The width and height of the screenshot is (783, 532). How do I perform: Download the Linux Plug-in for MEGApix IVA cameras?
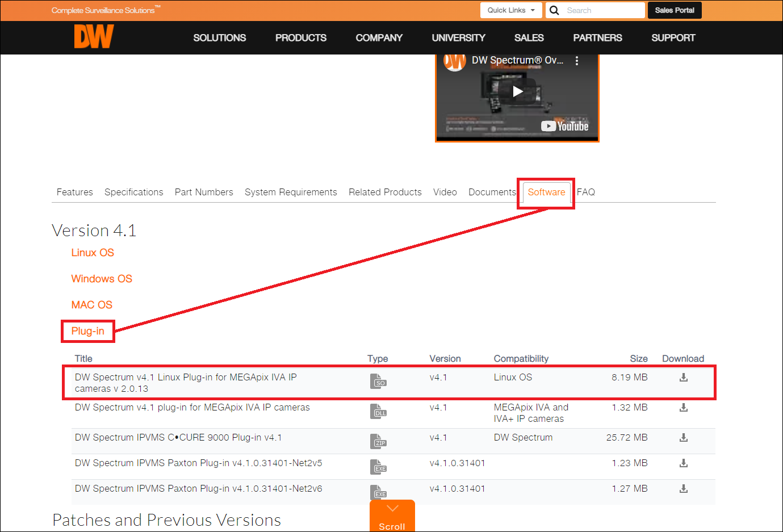[684, 377]
